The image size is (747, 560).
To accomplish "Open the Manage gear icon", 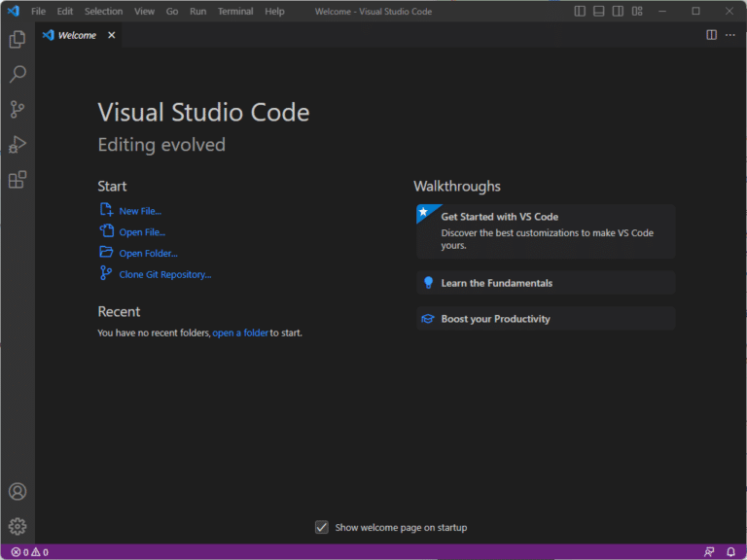I will tap(18, 526).
